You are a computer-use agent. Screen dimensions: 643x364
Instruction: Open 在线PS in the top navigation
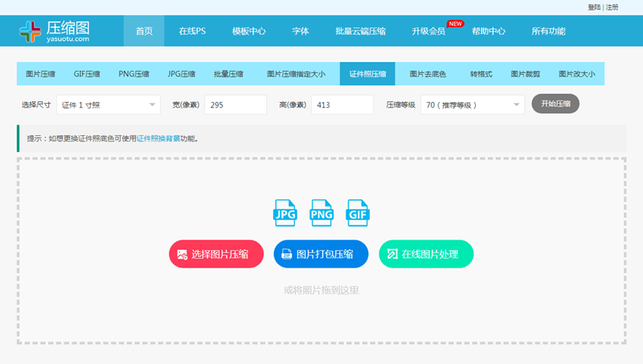(192, 31)
